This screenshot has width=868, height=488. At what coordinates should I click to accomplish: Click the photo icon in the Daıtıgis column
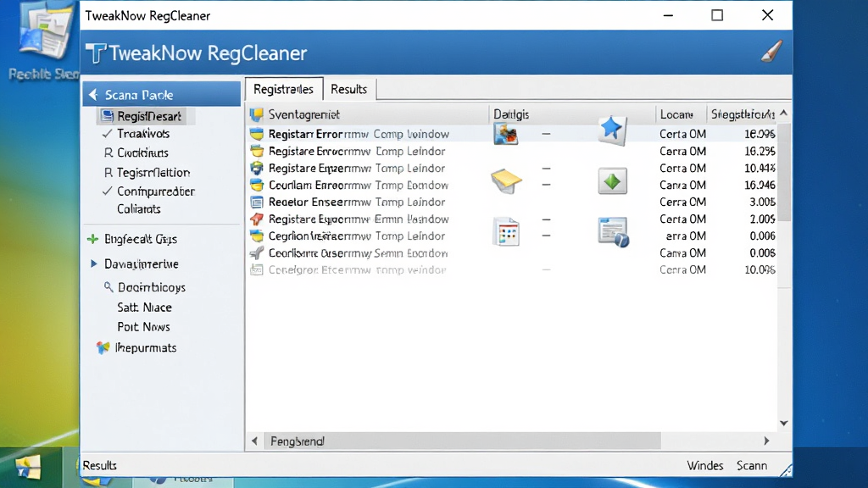coord(505,134)
